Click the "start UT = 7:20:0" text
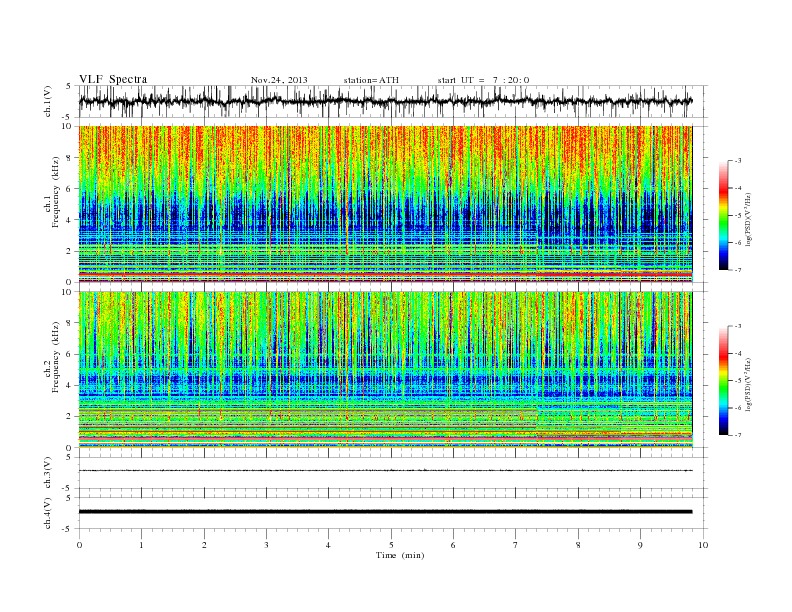This screenshot has height=612, width=792. (483, 80)
